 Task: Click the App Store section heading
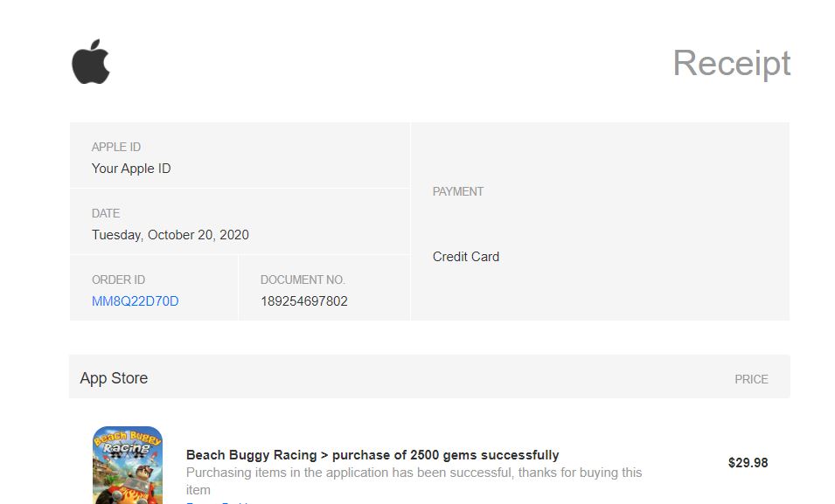[x=114, y=378]
